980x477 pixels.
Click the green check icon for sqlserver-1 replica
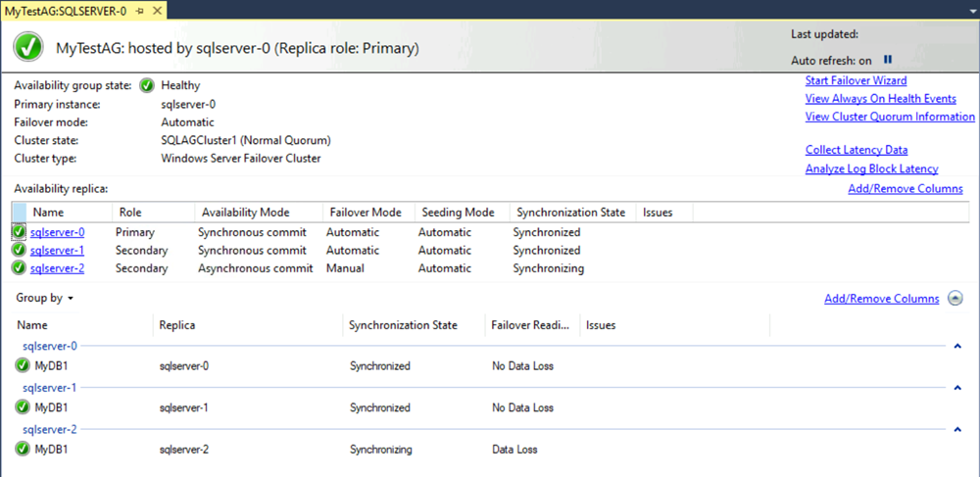click(x=20, y=251)
